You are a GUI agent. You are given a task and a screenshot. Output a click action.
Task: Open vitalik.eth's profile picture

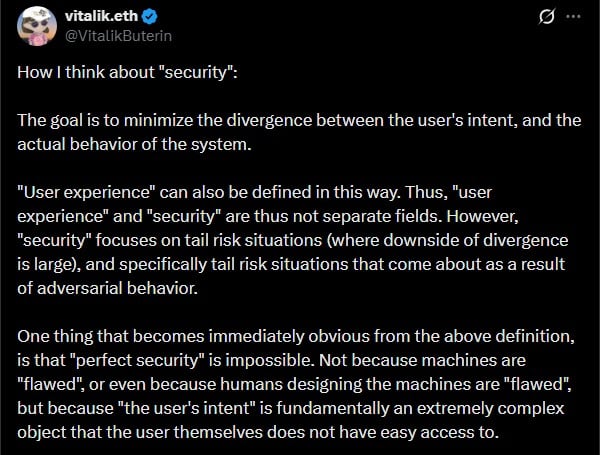click(37, 27)
